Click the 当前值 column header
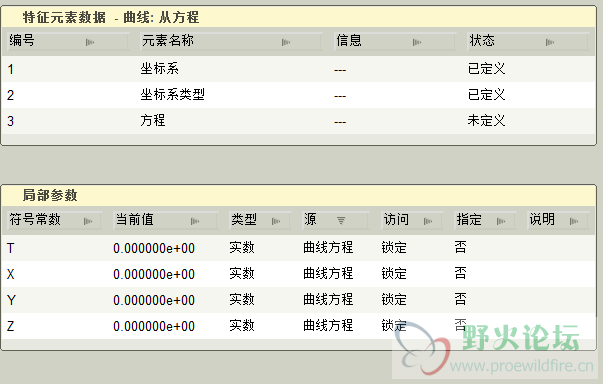603x384 pixels. coord(166,220)
